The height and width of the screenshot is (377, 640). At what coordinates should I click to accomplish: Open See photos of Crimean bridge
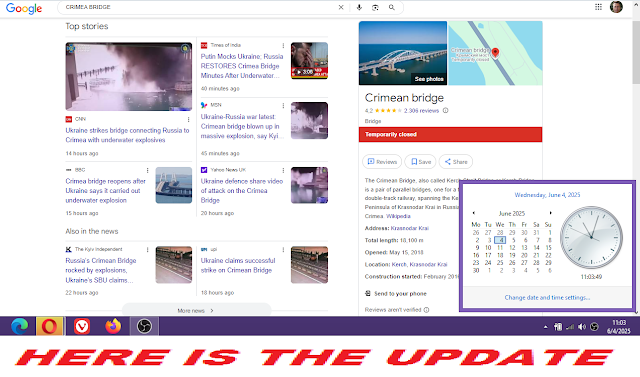coord(429,79)
